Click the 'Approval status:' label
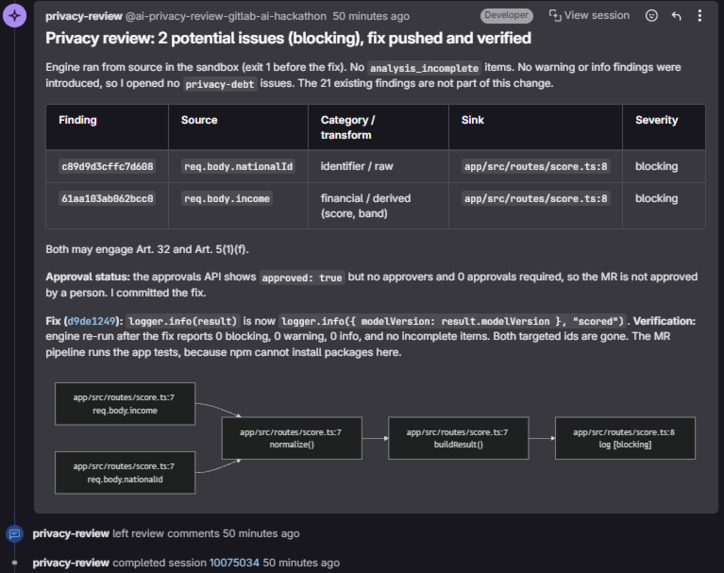724x573 pixels. pos(88,277)
